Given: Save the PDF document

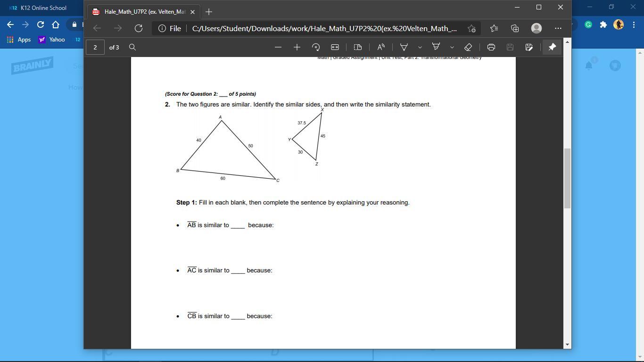Looking at the screenshot, I should coord(510,47).
